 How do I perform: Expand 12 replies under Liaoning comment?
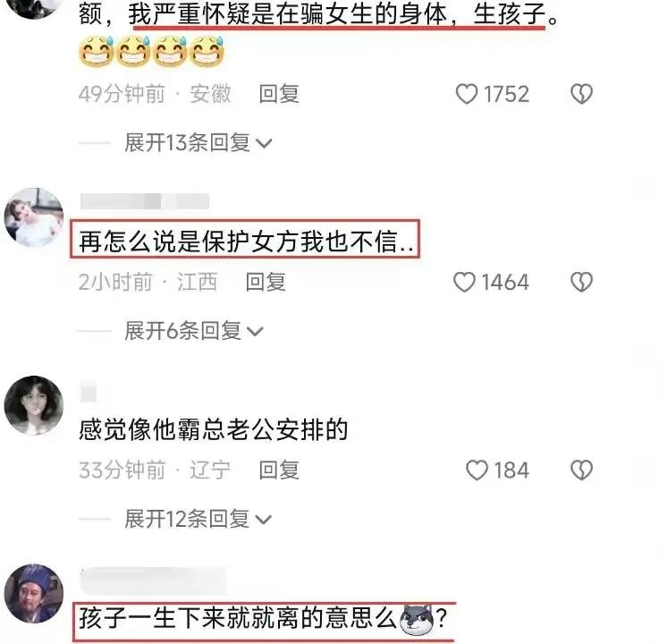198,519
